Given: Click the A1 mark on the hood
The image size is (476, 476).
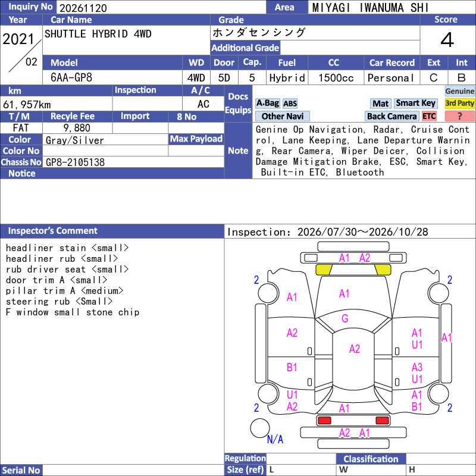Looking at the screenshot, I should [344, 293].
